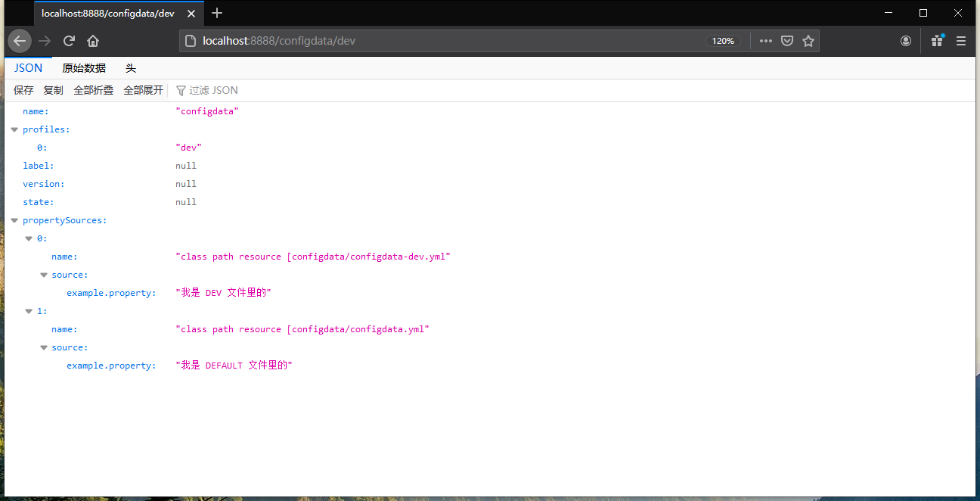This screenshot has width=980, height=501.
Task: Reset the 120% zoom level badge
Action: [x=723, y=41]
